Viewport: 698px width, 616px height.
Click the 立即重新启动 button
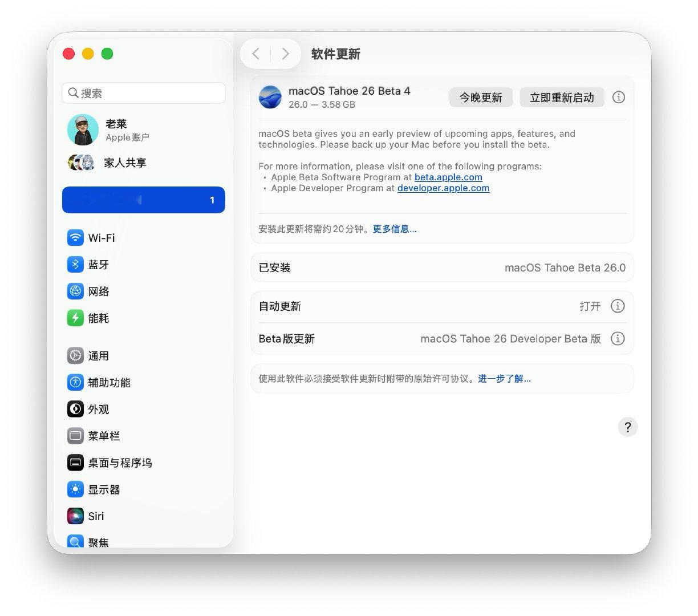pos(562,98)
